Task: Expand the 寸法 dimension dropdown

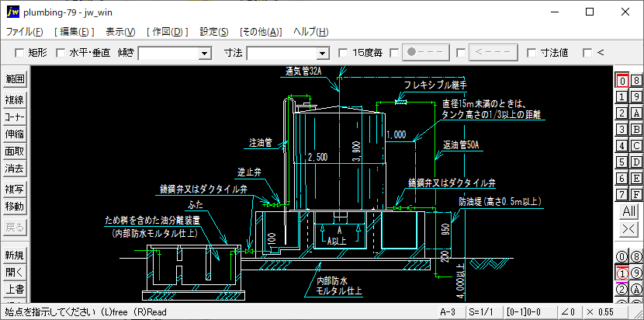Action: coord(323,53)
